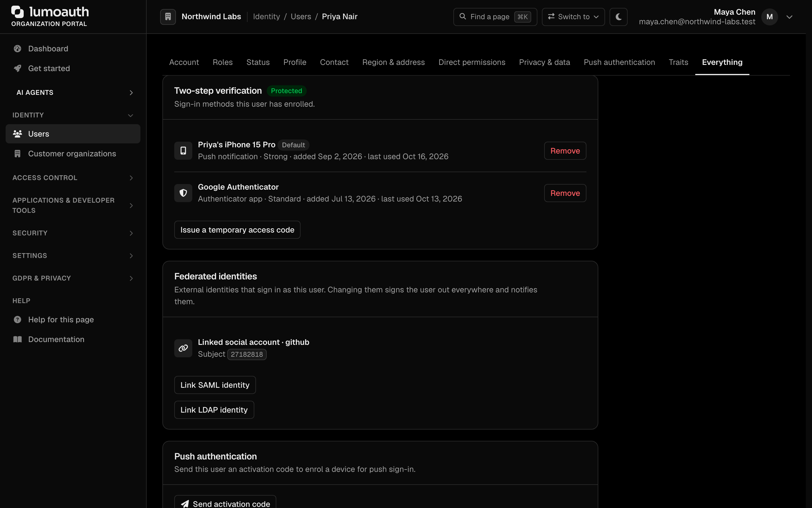Click the link icon for github social account
The width and height of the screenshot is (812, 508).
click(183, 348)
